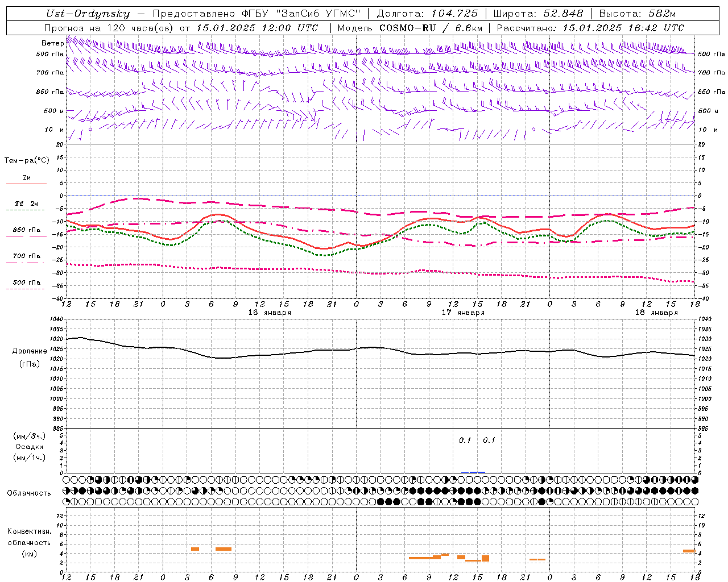The width and height of the screenshot is (728, 582).
Task: Click the 500 гПа temperature legend entry
Action: [27, 282]
